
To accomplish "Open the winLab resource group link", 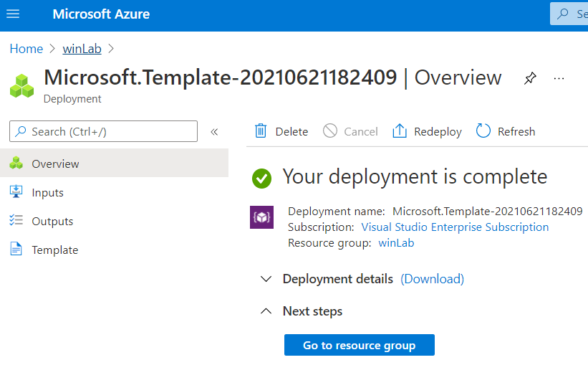I will pos(396,243).
